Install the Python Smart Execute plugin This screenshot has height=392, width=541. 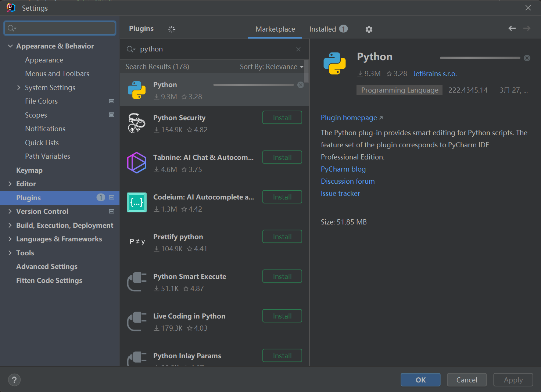(x=282, y=276)
